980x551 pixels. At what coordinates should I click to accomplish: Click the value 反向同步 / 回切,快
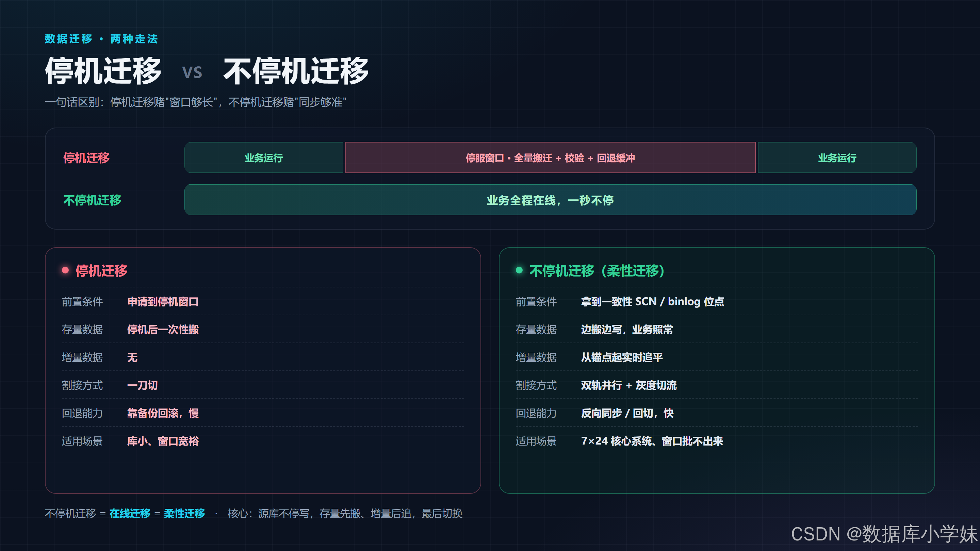(627, 413)
